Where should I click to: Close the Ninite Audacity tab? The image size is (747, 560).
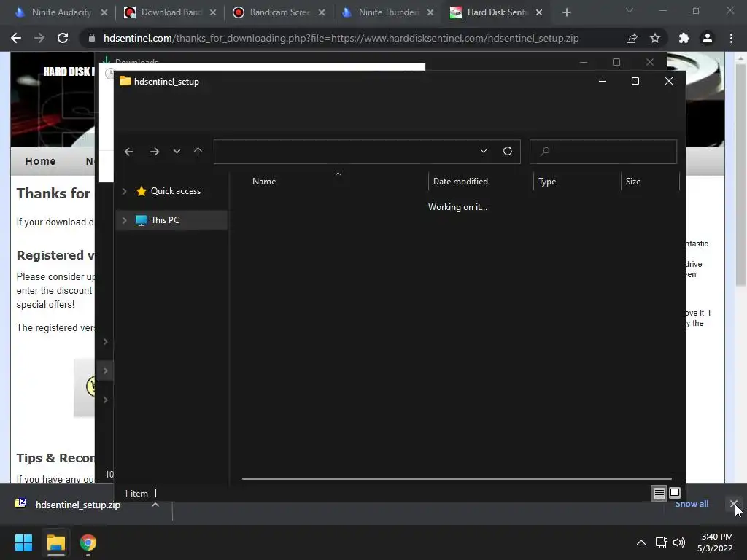click(x=104, y=13)
